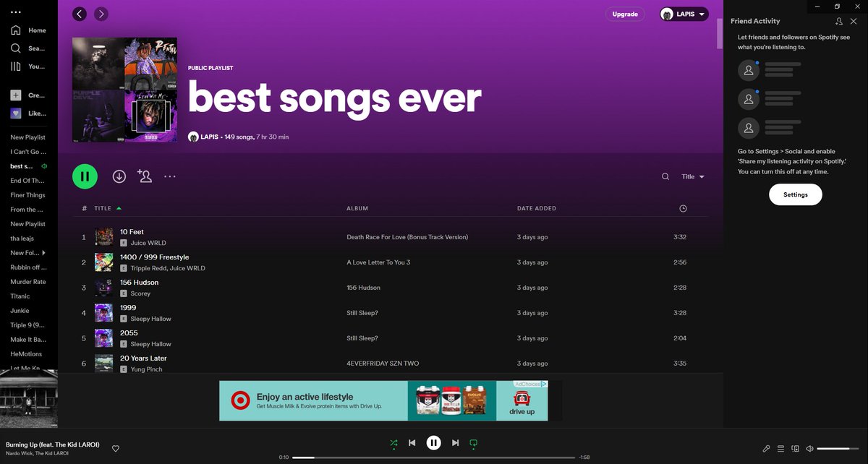Open Search from the sidebar

pos(28,48)
